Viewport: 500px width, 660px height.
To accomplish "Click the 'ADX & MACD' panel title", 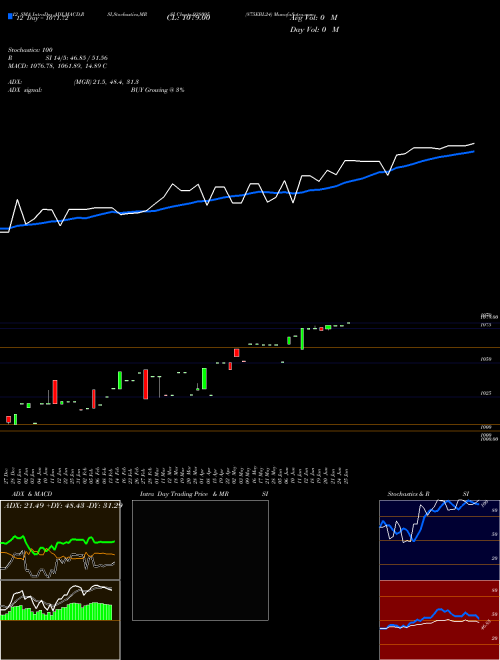I will point(32,494).
